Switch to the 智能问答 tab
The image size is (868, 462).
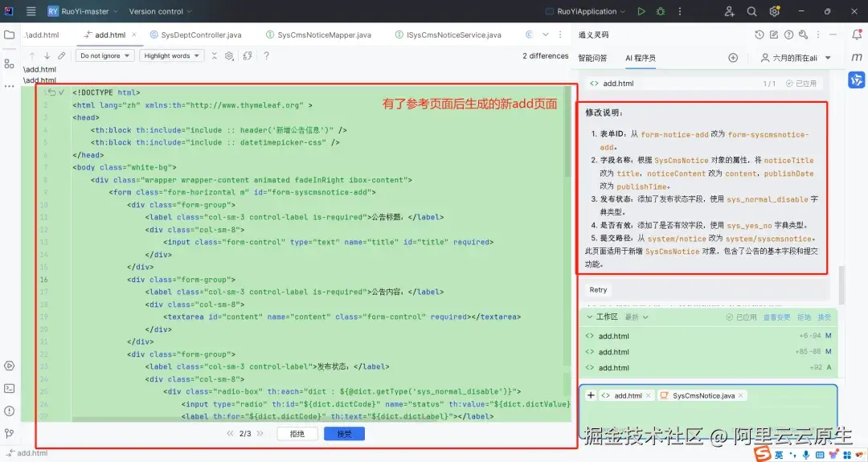pos(592,58)
